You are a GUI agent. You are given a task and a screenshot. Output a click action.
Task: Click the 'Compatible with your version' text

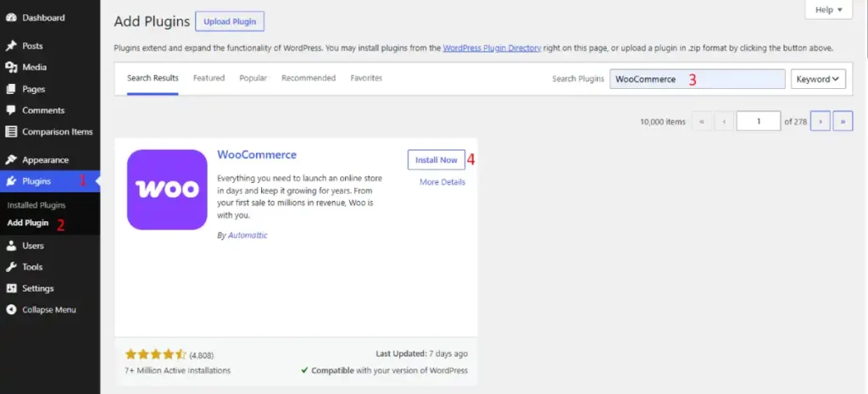[389, 371]
